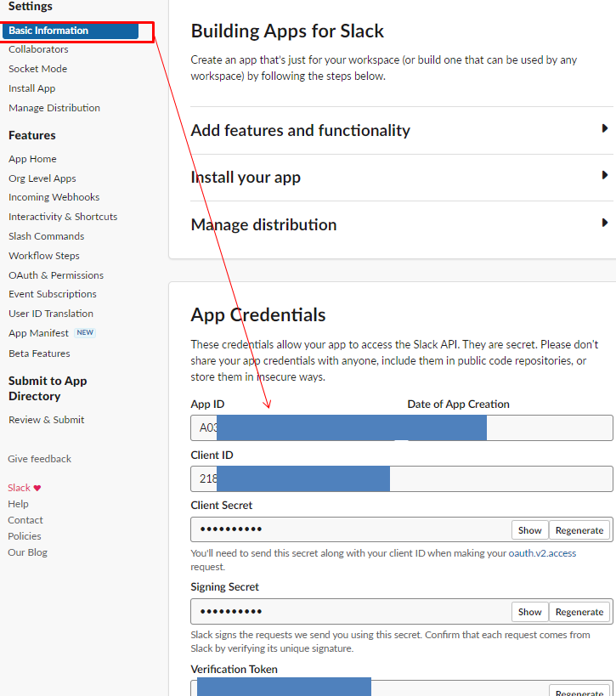Go to Socket Mode settings
Viewport: 616px width, 696px height.
pyautogui.click(x=37, y=69)
